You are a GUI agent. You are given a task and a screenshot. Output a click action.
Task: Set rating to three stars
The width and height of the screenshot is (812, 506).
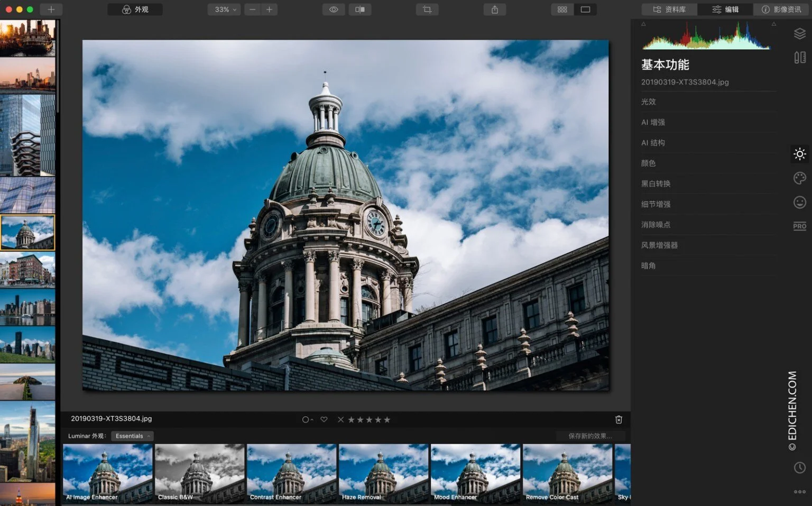click(369, 420)
